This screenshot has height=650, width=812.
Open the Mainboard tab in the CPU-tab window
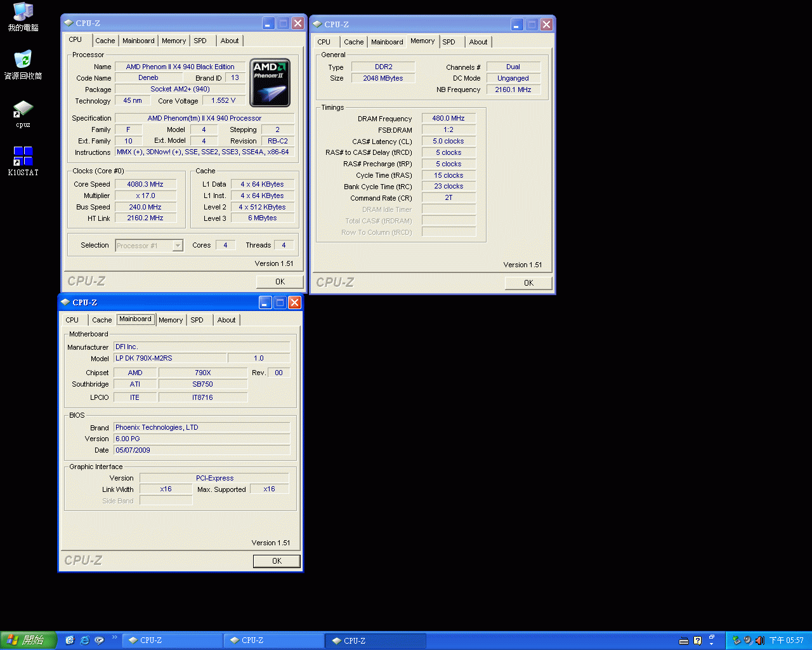138,41
